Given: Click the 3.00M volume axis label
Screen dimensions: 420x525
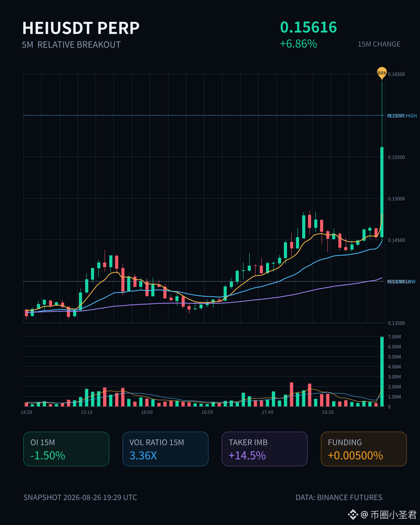Looking at the screenshot, I should coord(394,377).
